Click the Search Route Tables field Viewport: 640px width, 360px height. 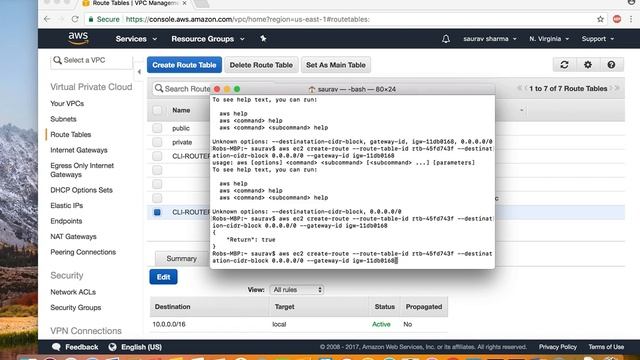[181, 89]
